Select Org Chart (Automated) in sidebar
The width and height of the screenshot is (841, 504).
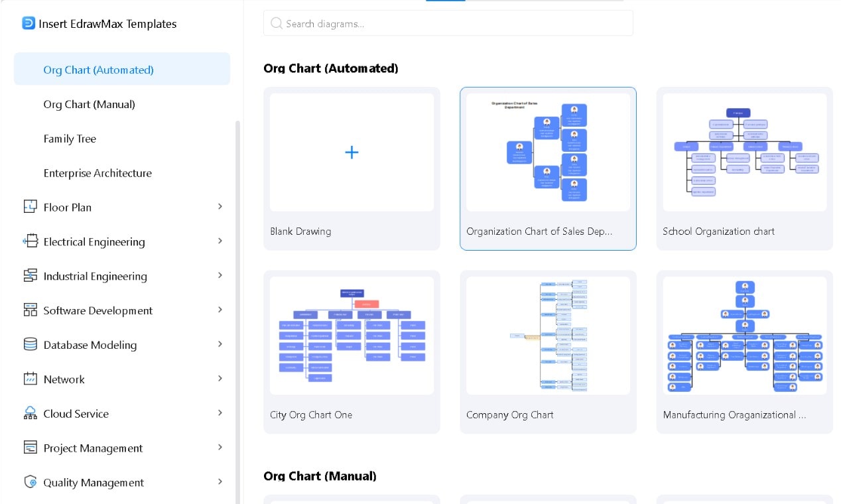coord(122,70)
